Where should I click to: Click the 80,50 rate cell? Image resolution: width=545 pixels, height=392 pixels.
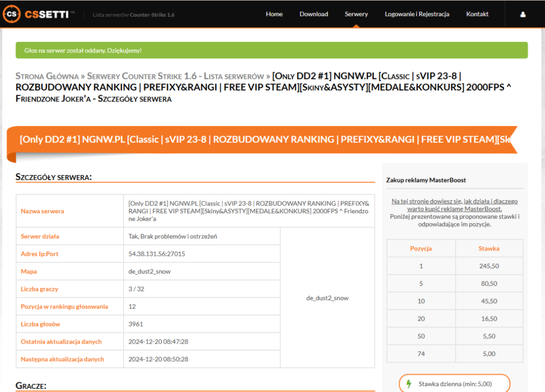pyautogui.click(x=489, y=284)
